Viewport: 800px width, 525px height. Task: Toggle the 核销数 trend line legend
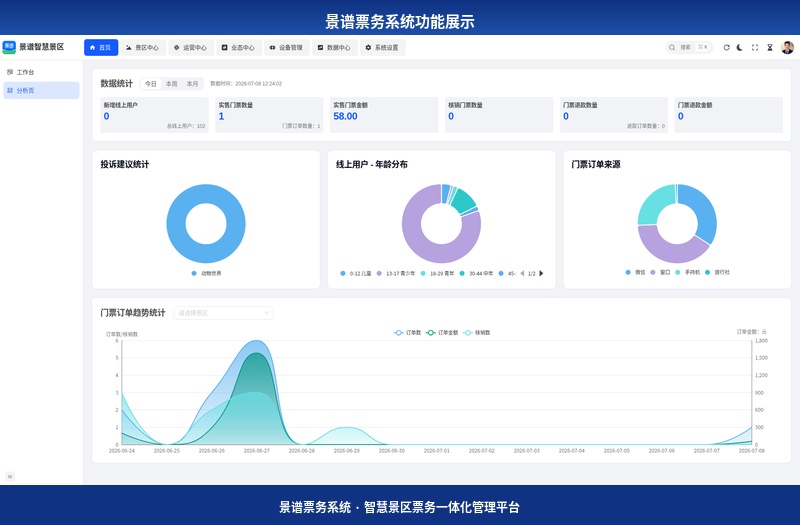point(477,333)
